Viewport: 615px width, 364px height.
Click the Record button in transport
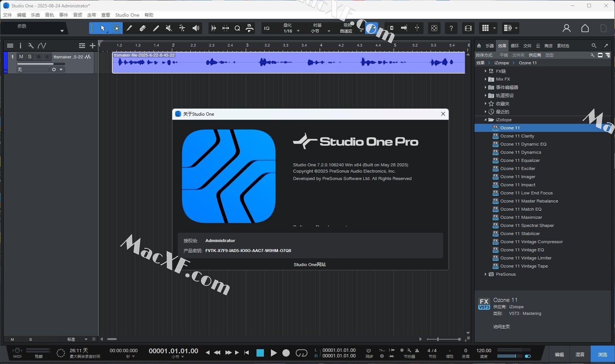pos(286,353)
